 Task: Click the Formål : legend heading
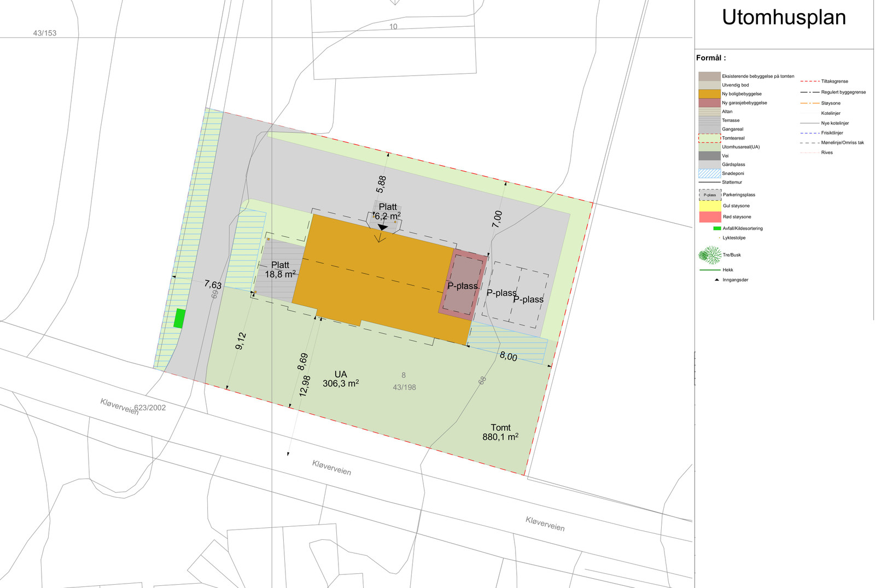pos(711,58)
